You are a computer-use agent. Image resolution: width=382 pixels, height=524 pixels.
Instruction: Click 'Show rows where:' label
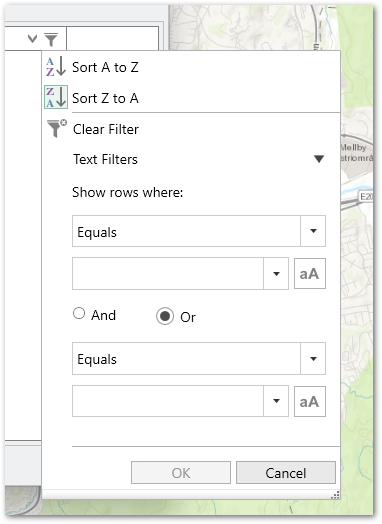tap(128, 192)
